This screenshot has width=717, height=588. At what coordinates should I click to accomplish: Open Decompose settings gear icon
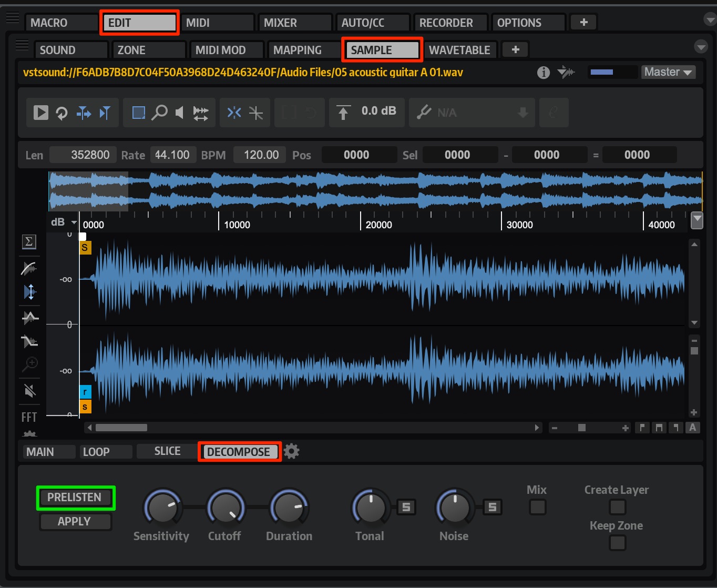[292, 451]
